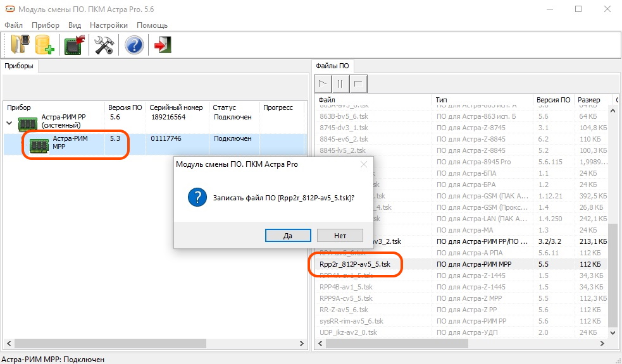Click the scroll-up arrow of file list scrollbar

[x=613, y=111]
